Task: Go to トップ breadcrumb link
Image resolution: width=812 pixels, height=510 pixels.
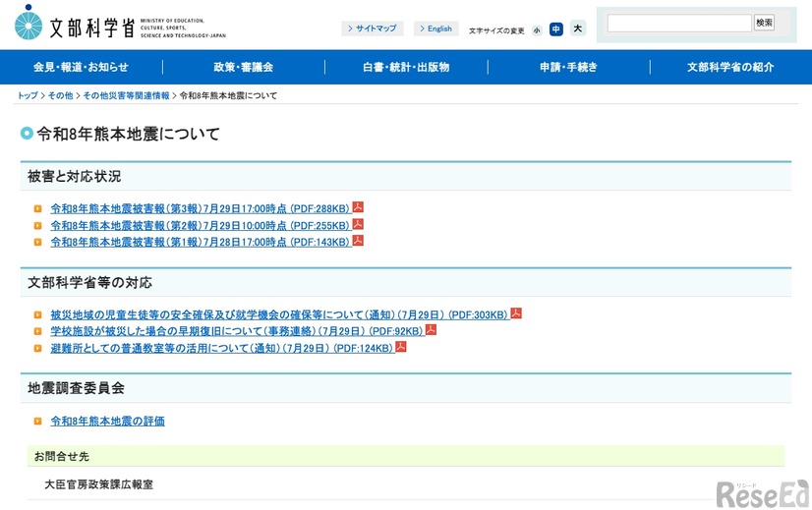Action: tap(28, 95)
